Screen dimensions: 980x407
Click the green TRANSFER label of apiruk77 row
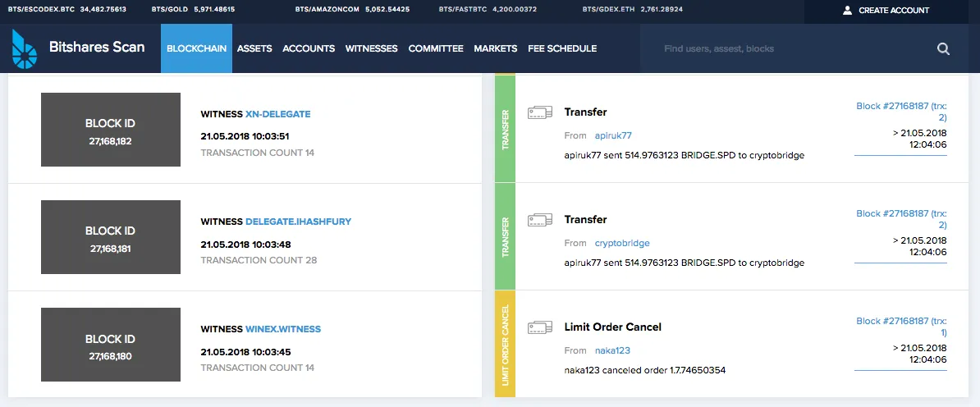(x=505, y=130)
